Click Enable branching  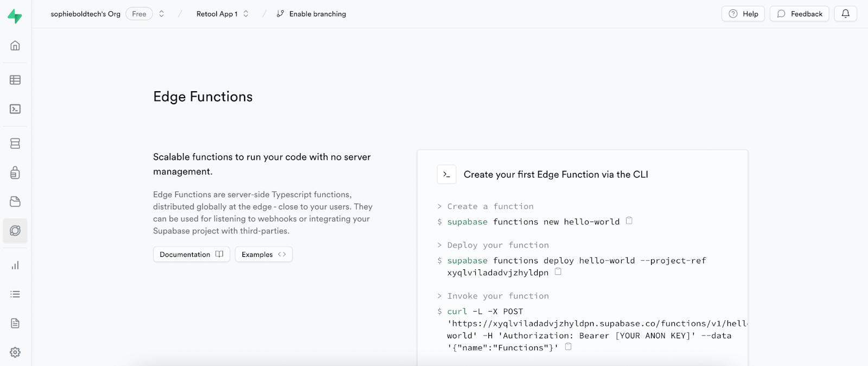tap(311, 14)
